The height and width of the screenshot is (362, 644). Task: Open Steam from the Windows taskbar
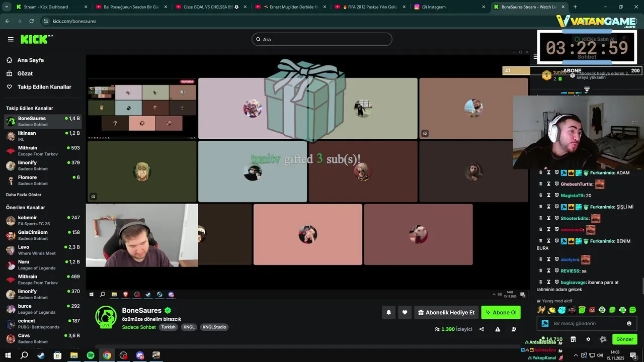click(41, 355)
